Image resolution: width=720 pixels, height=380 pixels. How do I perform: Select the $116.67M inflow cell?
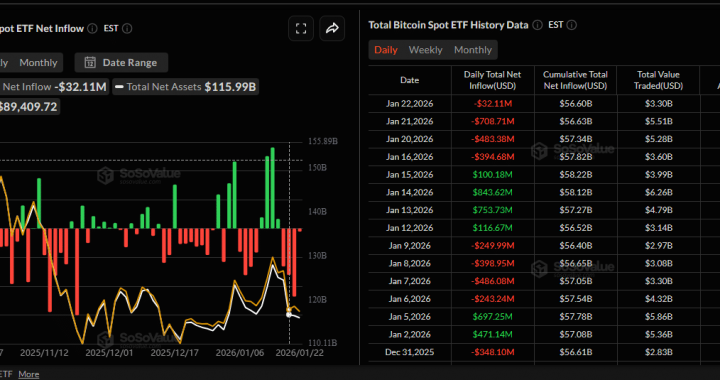click(493, 228)
